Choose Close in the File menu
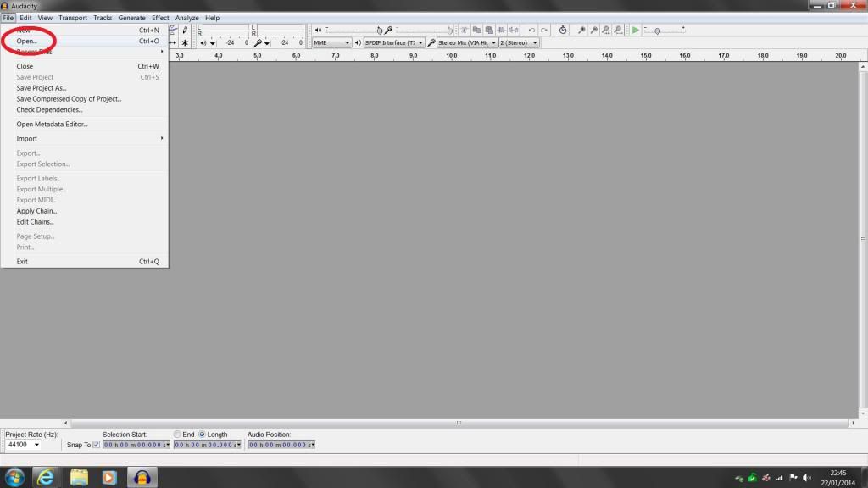868x488 pixels. coord(84,66)
